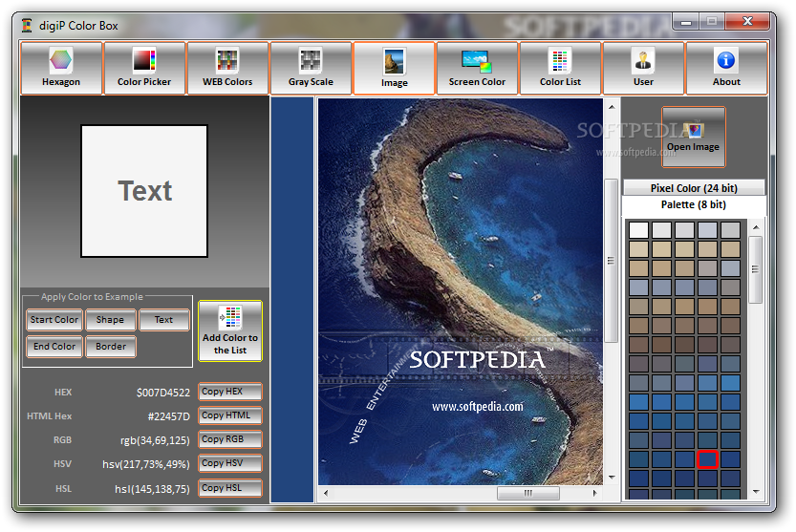Click the image vertical scrollbar thumb
This screenshot has width=796, height=532.
[x=612, y=261]
